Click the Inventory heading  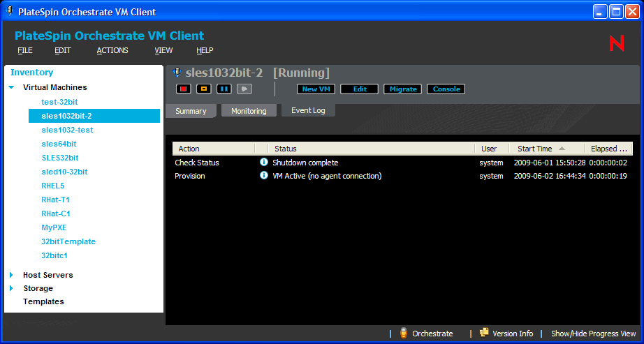click(32, 73)
